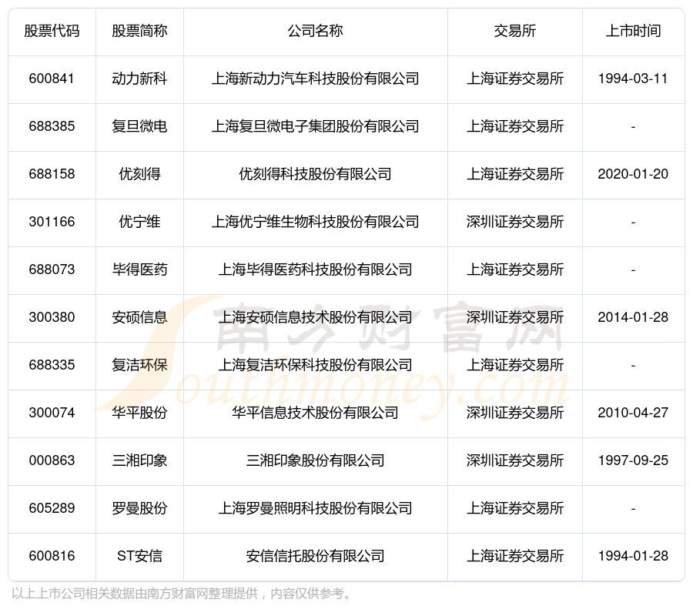Click listing date 1994-03-11
This screenshot has height=616, width=693.
click(x=633, y=79)
